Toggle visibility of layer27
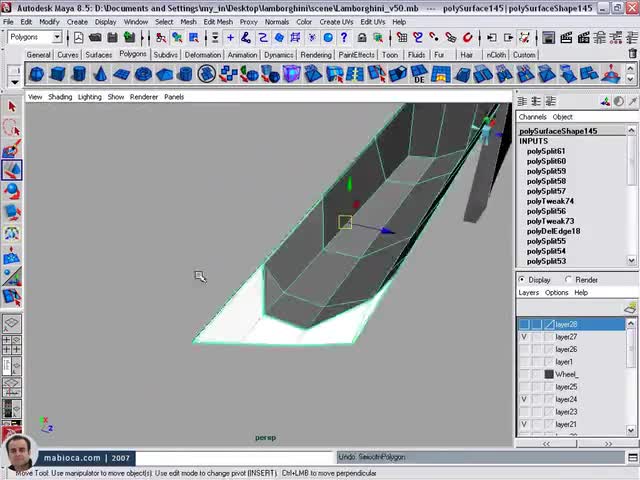Image resolution: width=640 pixels, height=480 pixels. [524, 337]
